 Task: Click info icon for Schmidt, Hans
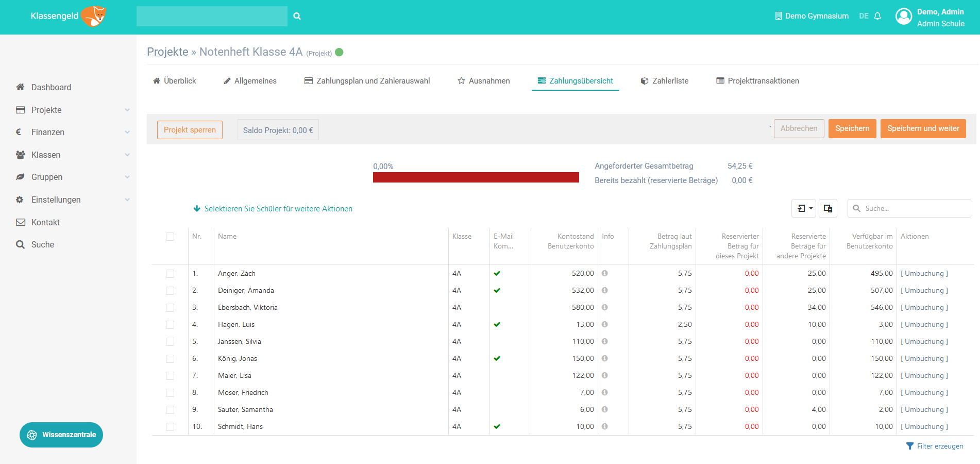tap(605, 426)
